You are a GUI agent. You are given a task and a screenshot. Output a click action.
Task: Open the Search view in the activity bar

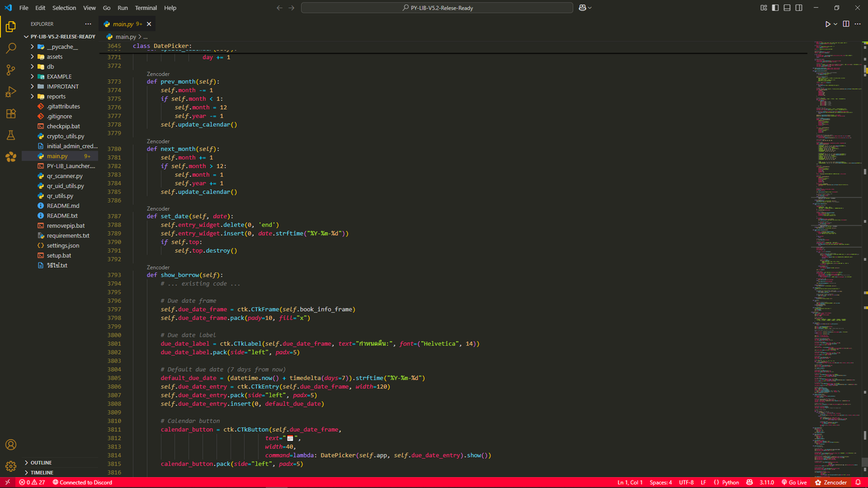10,48
